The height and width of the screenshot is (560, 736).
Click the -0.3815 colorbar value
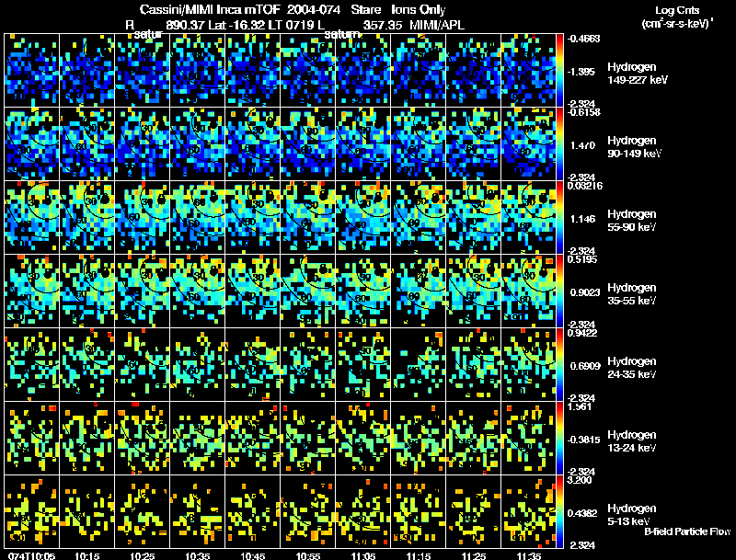pos(583,440)
